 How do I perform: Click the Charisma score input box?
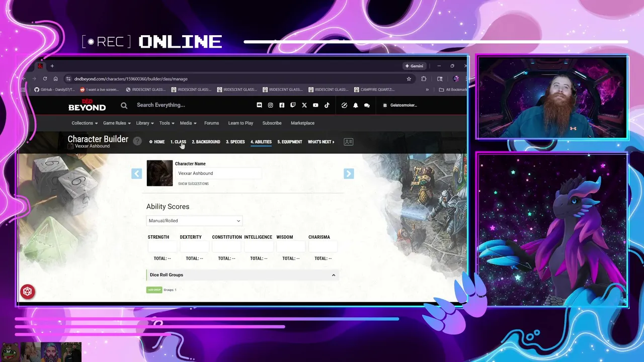point(323,247)
